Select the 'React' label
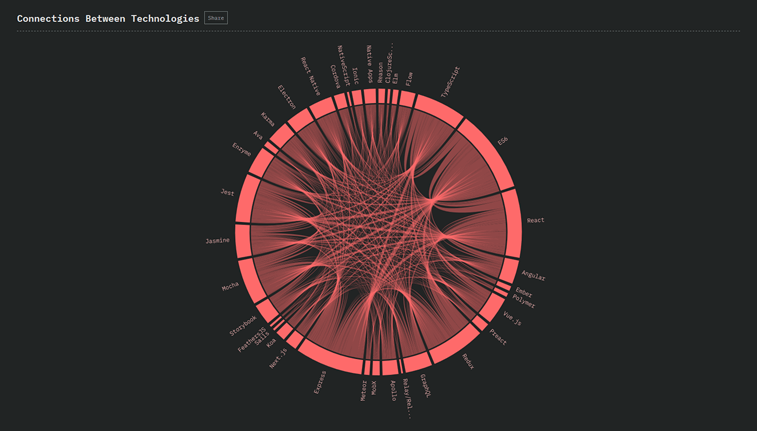 click(535, 220)
